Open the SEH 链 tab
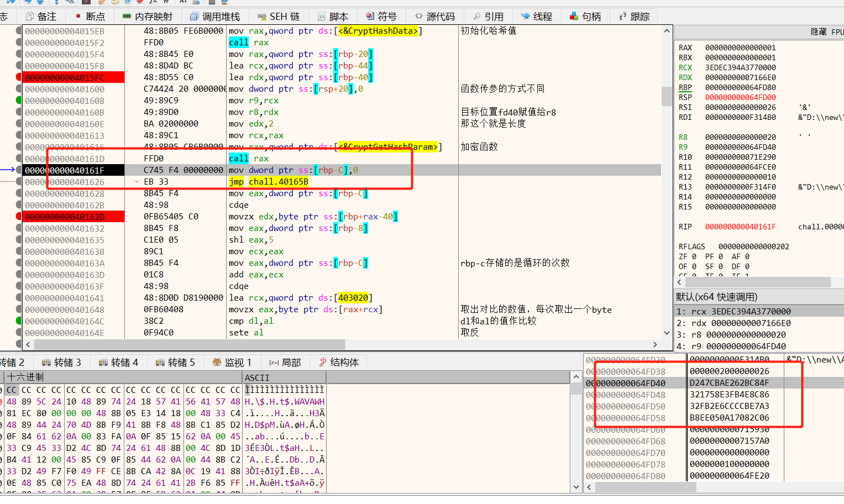The width and height of the screenshot is (844, 504). pyautogui.click(x=279, y=17)
